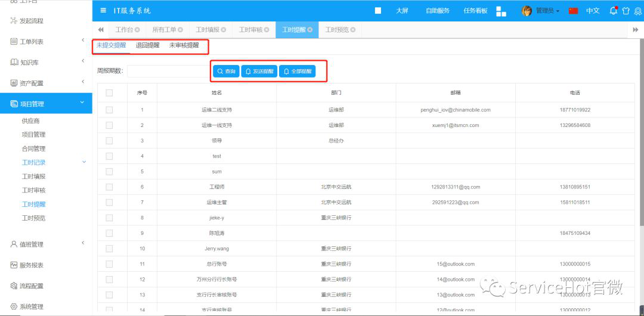Expand the 工单列表 sidebar menu

pos(82,41)
